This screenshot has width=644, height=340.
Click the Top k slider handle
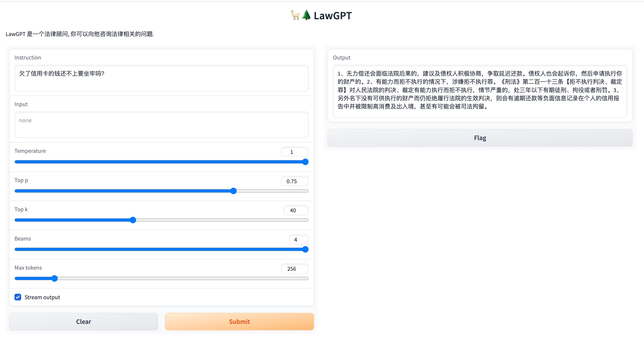coord(133,220)
